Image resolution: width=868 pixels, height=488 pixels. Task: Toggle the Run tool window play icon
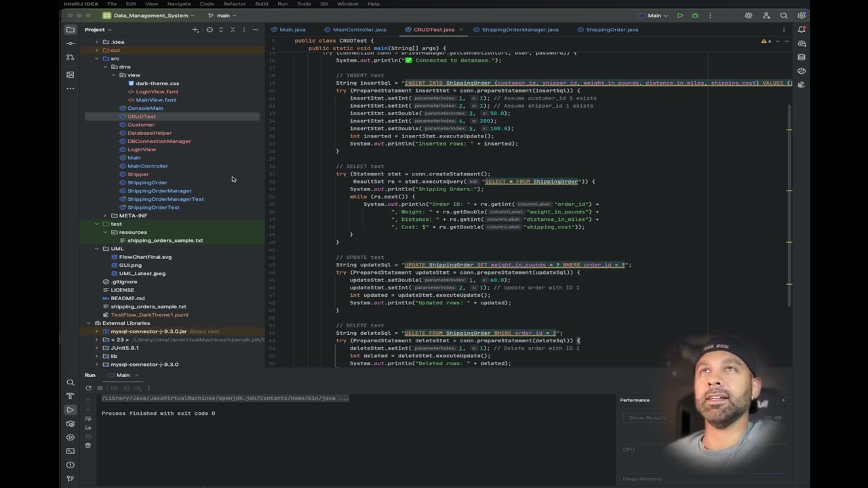(x=71, y=410)
